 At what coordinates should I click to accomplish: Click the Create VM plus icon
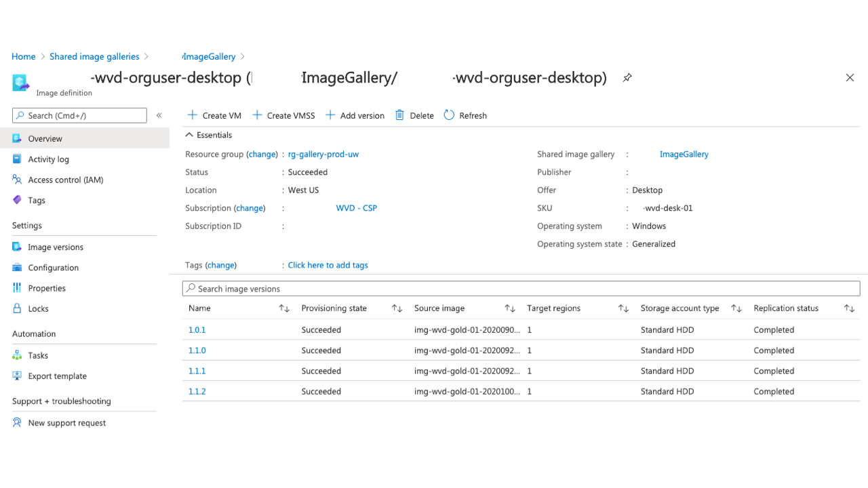coord(193,115)
